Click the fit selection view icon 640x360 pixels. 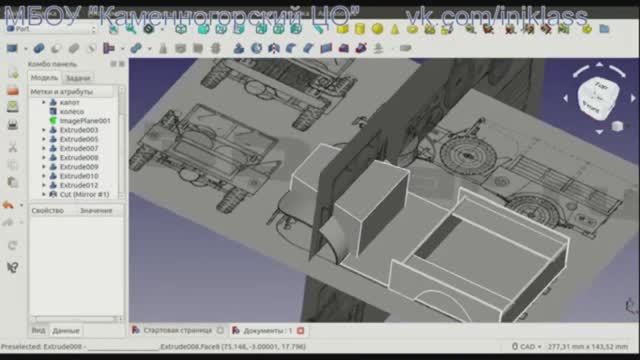131,29
